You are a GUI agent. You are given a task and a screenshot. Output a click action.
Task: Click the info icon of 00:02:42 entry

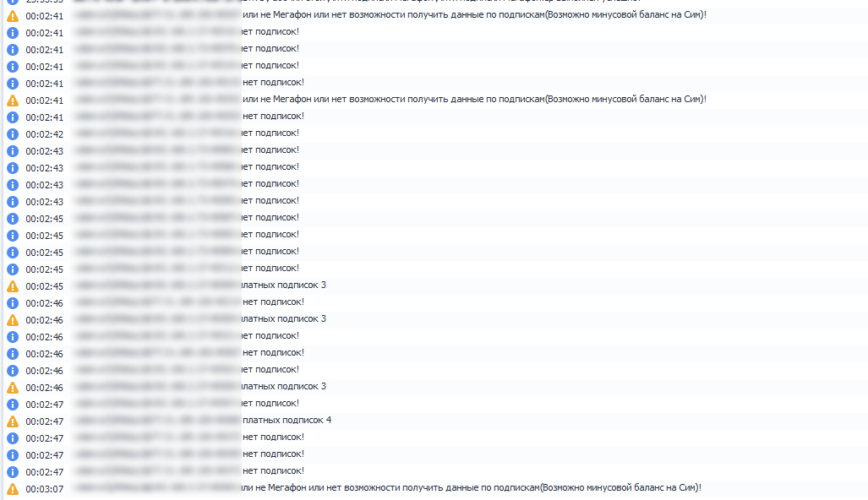tap(12, 134)
